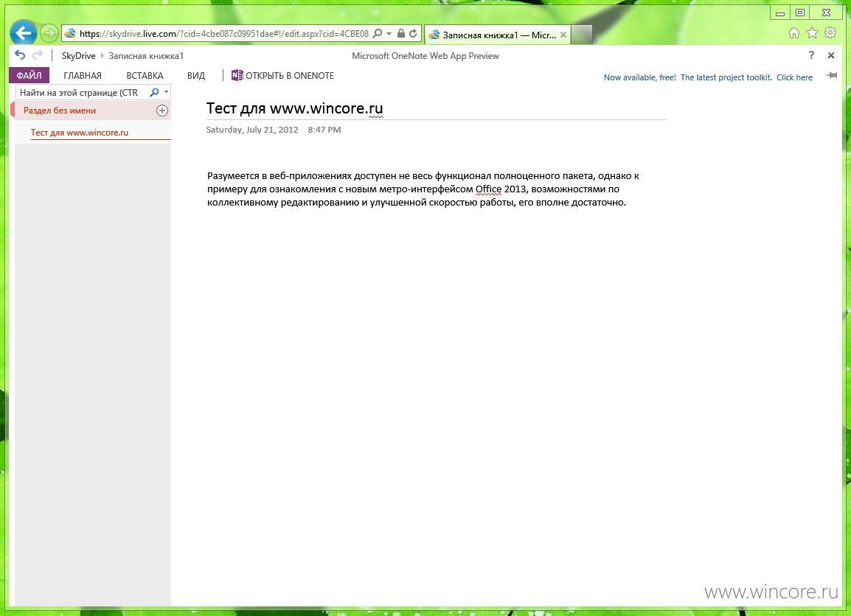Click the underlined word 'Office' in the note
Screen dimensions: 851x616
(488, 189)
